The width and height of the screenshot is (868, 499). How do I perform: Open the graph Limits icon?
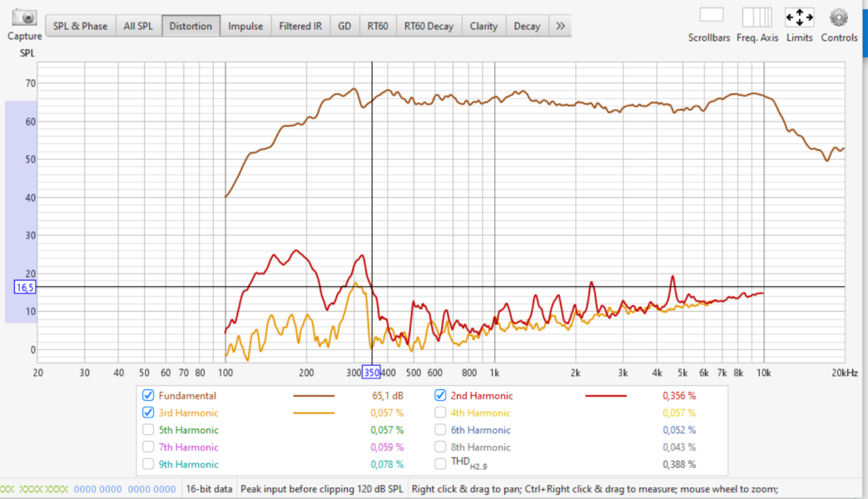pyautogui.click(x=800, y=17)
